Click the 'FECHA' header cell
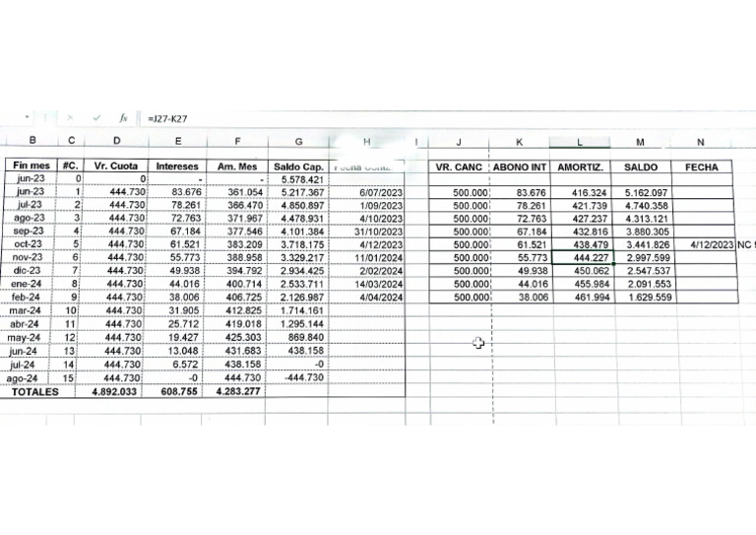The width and height of the screenshot is (756, 535). 702,167
